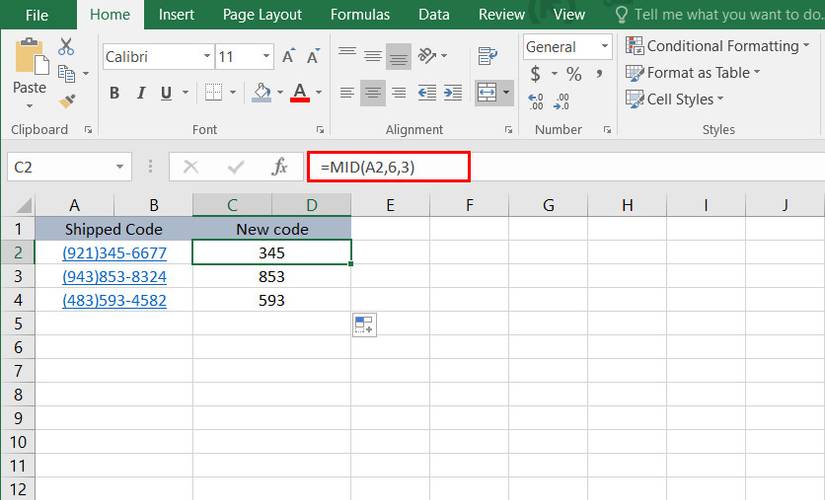825x500 pixels.
Task: Select the Format Painter brush
Action: pos(67,101)
